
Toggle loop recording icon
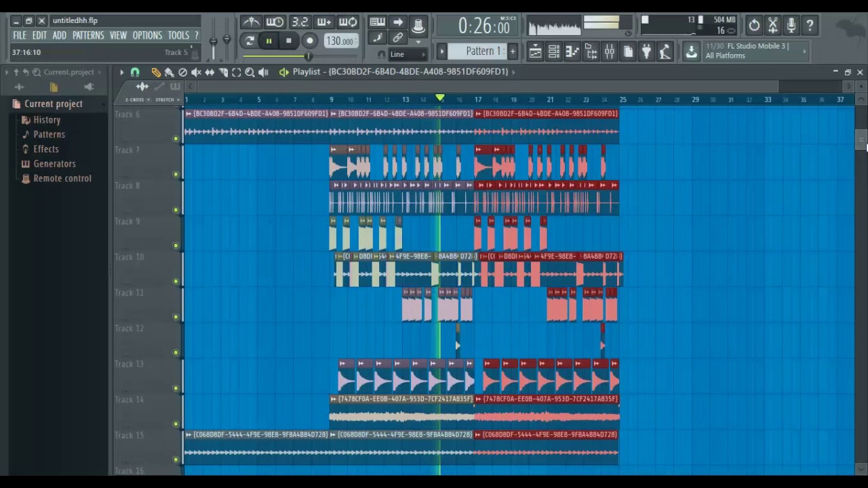(x=349, y=22)
